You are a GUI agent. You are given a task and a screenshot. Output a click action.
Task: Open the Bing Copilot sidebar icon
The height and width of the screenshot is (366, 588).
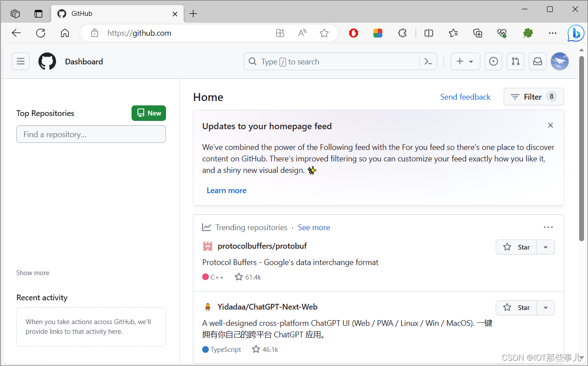coord(576,33)
